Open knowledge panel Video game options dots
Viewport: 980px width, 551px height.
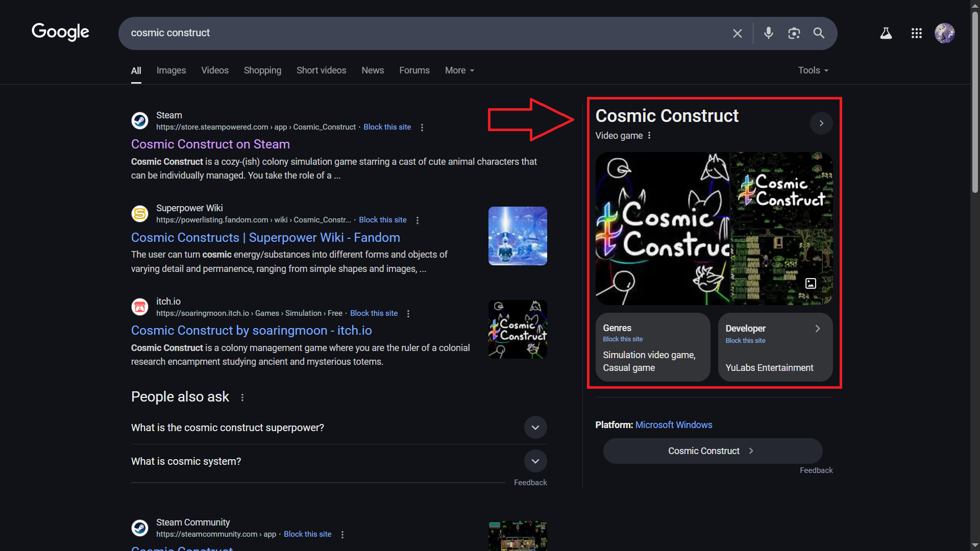click(649, 136)
